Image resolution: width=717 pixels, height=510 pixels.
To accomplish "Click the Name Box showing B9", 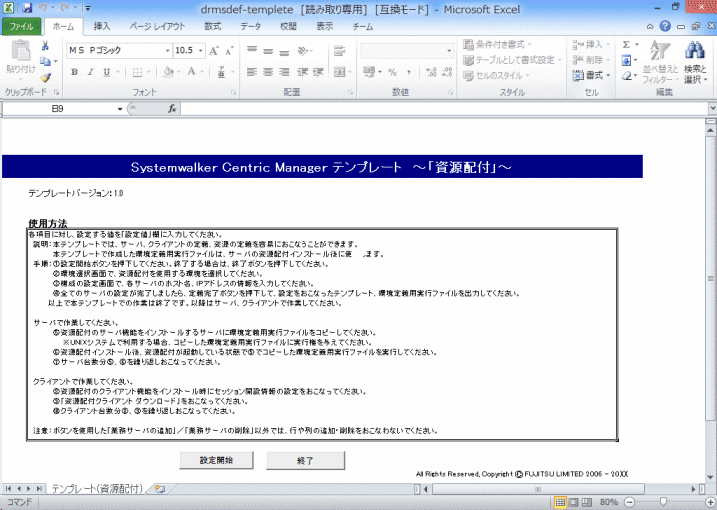I will click(58, 109).
